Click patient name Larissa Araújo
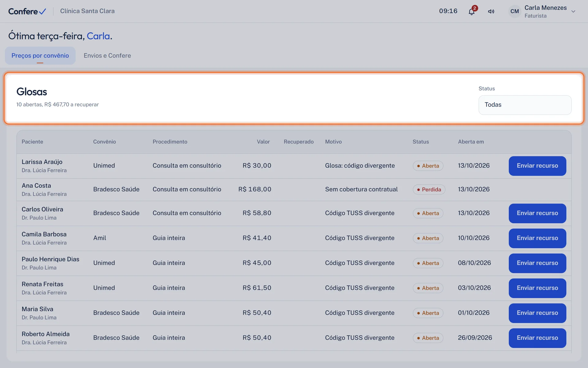The height and width of the screenshot is (368, 588). 42,162
